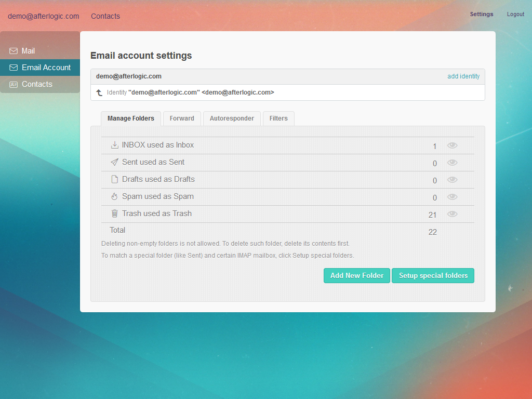Image resolution: width=532 pixels, height=399 pixels.
Task: Select the Filters tab
Action: [x=278, y=118]
